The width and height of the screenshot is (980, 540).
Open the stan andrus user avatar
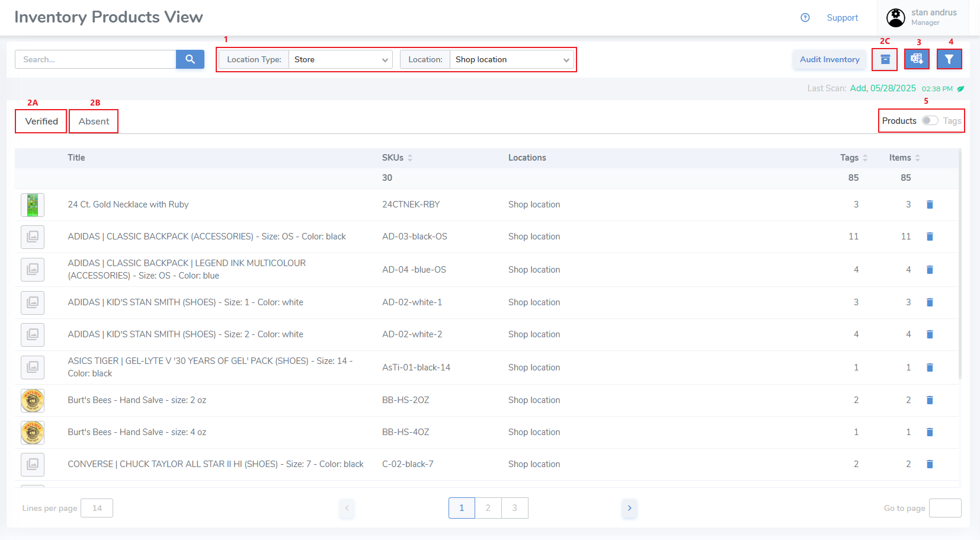pos(896,18)
